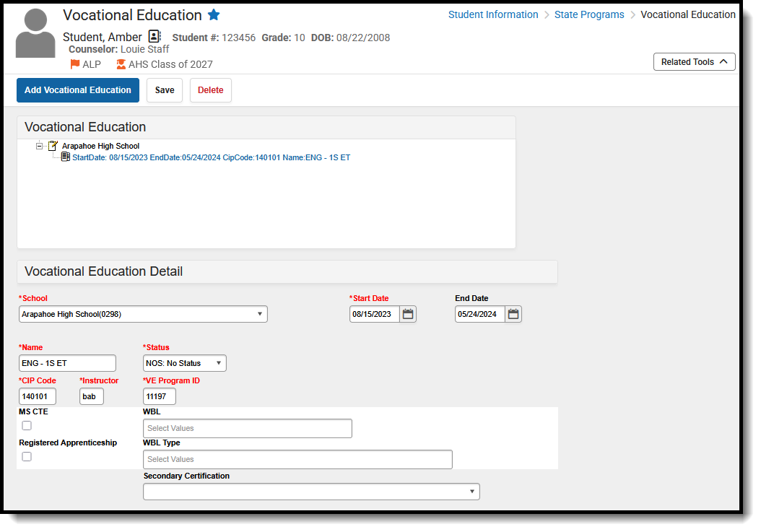
Task: Select Arapahoe High School tree label
Action: (x=100, y=146)
